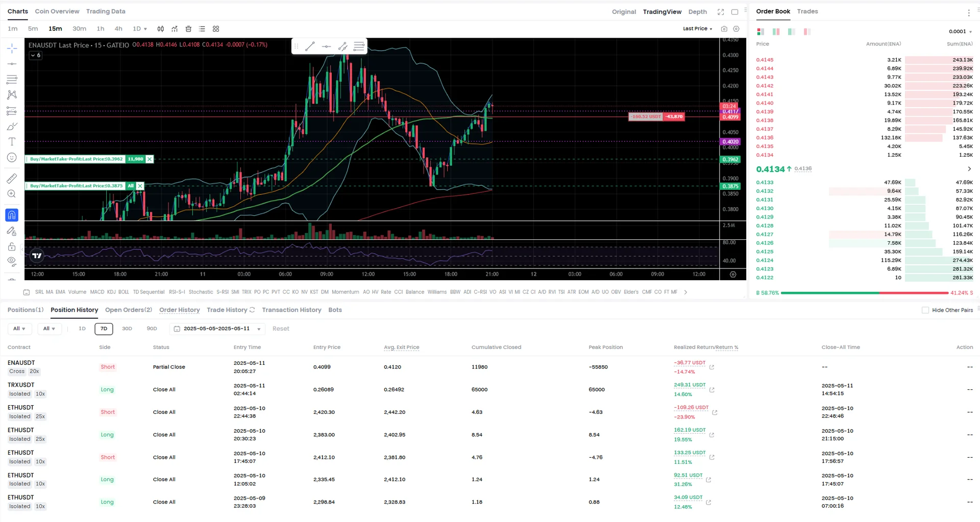Cancel the 0.3962 take-profit order
The height and width of the screenshot is (522, 980).
(x=150, y=159)
